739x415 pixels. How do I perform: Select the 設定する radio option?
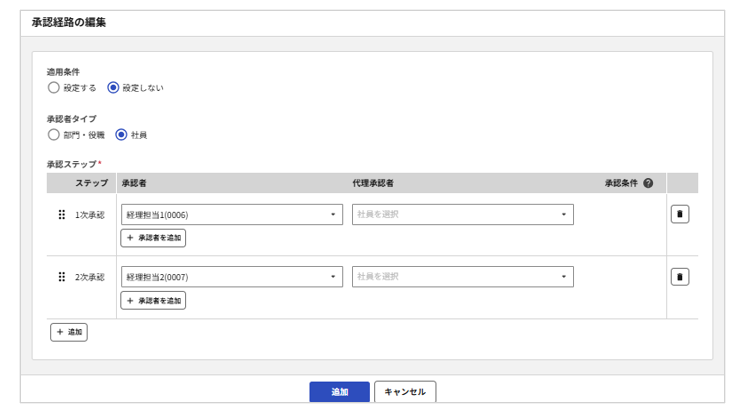(x=54, y=88)
